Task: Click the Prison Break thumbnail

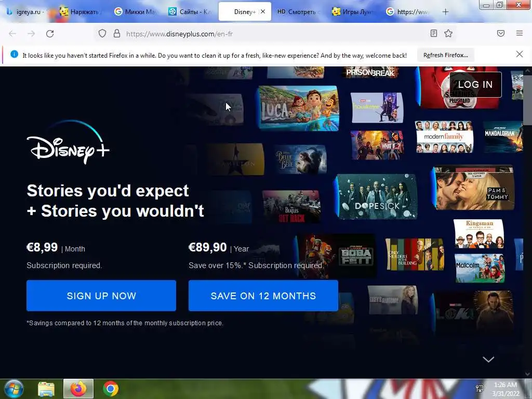Action: [370, 72]
